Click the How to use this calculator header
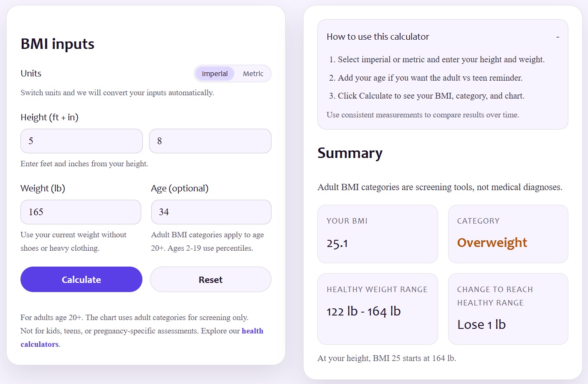This screenshot has width=588, height=384. click(x=378, y=36)
